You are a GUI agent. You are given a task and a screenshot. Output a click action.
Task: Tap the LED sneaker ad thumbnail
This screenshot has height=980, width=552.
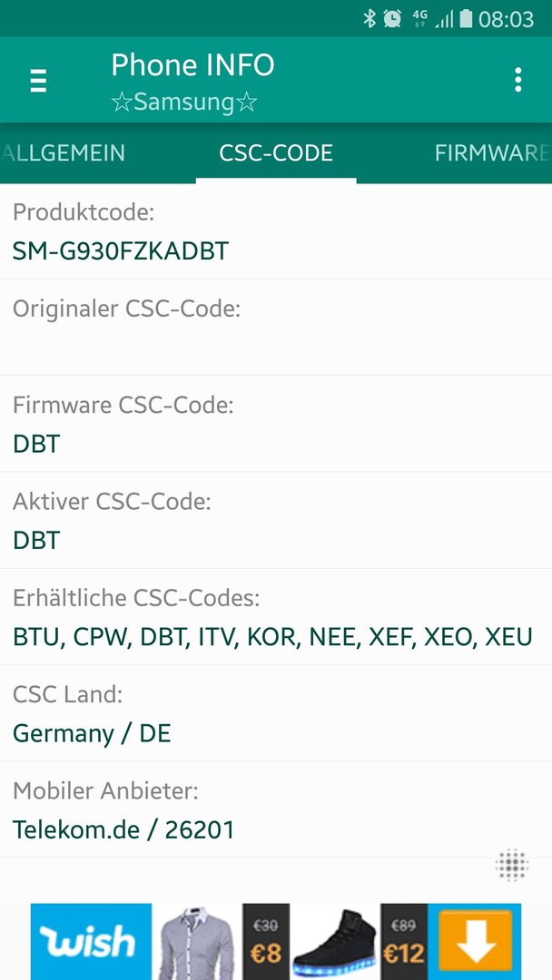pos(335,941)
